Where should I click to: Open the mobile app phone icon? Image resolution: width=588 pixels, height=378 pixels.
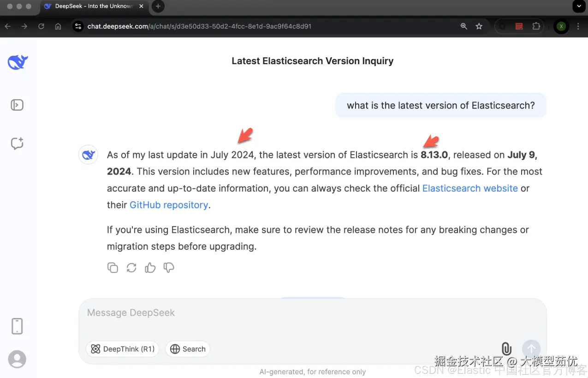click(17, 326)
